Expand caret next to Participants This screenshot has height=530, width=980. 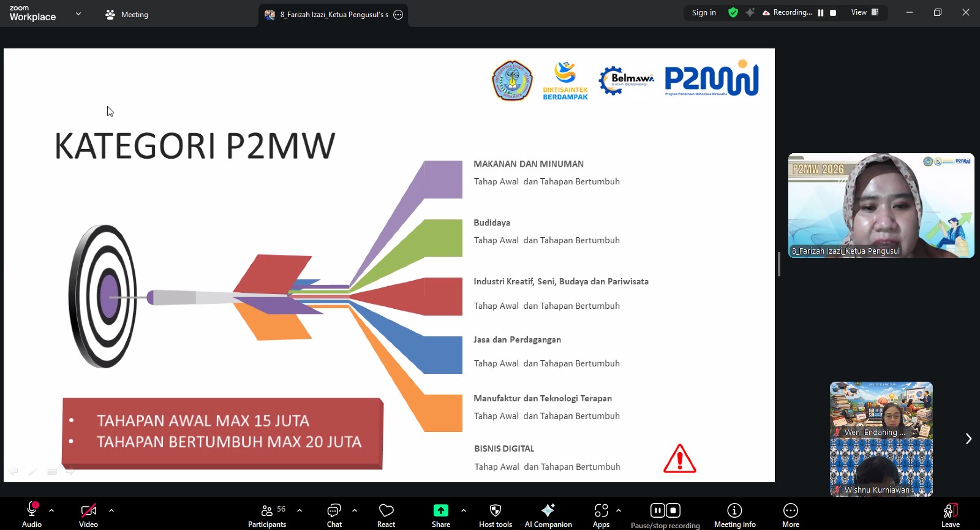(300, 510)
